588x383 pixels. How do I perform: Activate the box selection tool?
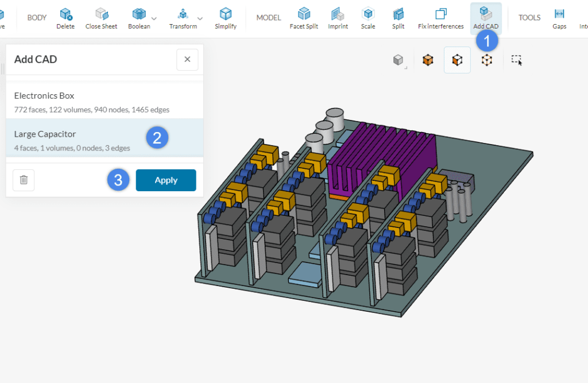click(x=516, y=60)
